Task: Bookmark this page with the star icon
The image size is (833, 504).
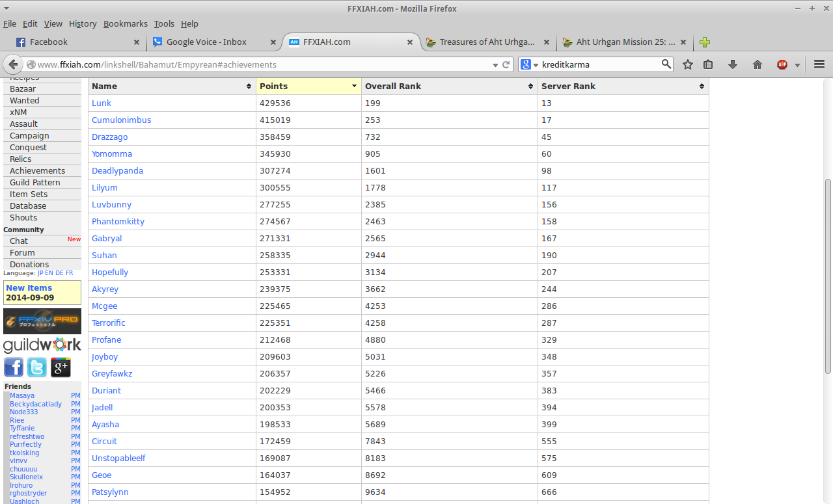Action: 687,64
